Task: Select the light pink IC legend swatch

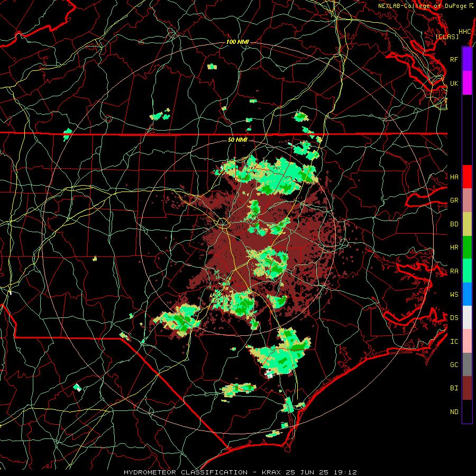Action: pyautogui.click(x=467, y=341)
